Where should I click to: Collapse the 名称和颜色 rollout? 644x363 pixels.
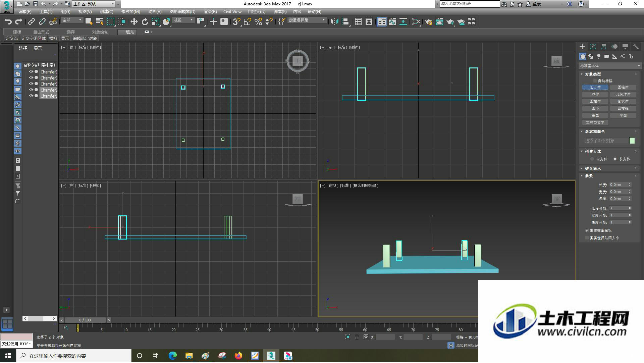[x=595, y=132]
